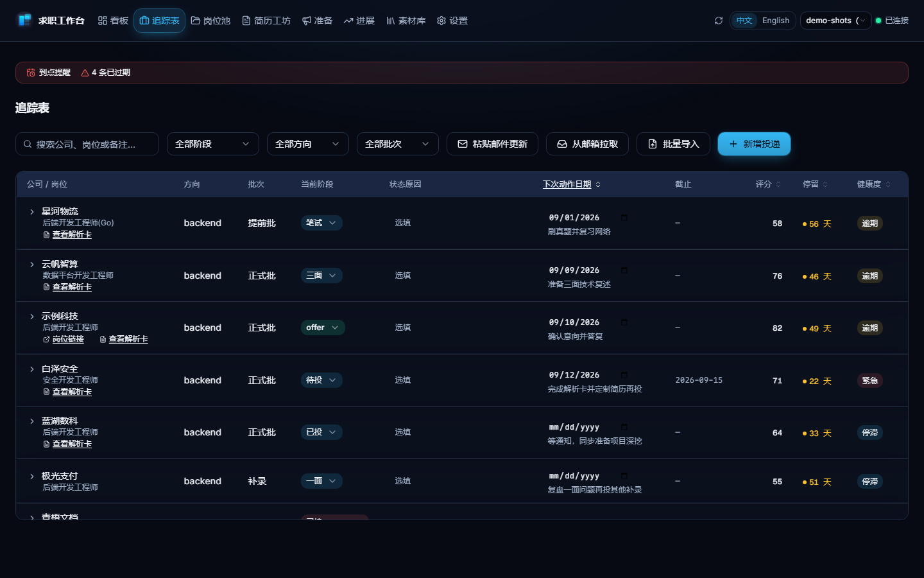Open calendar picker in 极光支付 row
The image size is (924, 578).
[x=624, y=476]
